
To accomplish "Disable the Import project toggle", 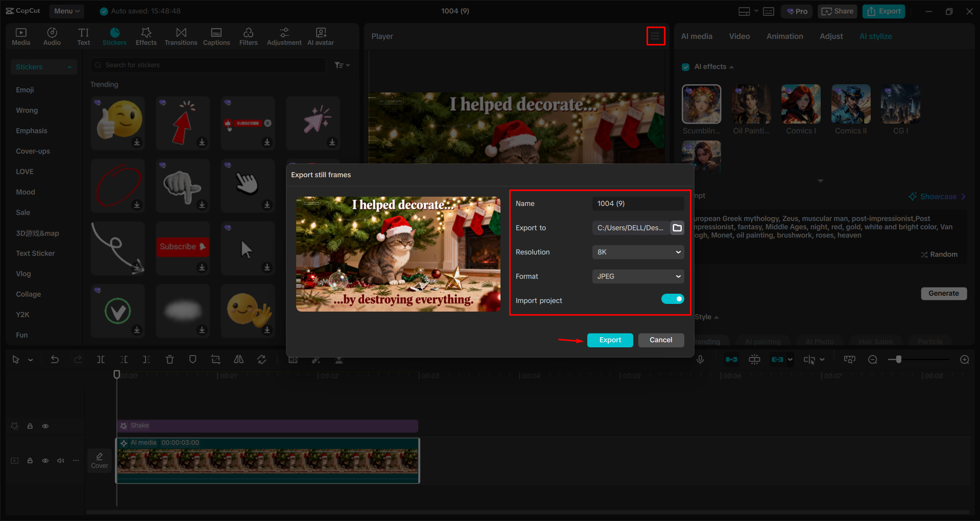I will (x=673, y=298).
